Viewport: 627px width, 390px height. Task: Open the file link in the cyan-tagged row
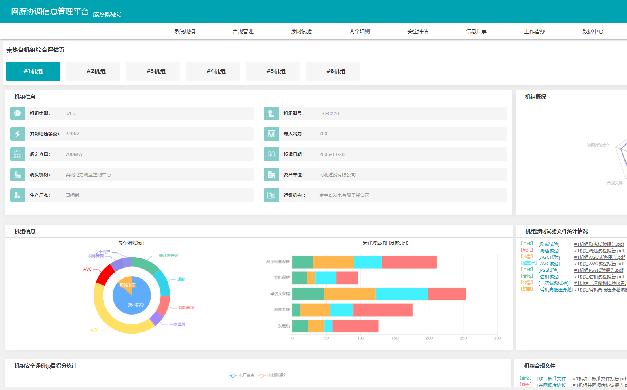click(x=599, y=264)
